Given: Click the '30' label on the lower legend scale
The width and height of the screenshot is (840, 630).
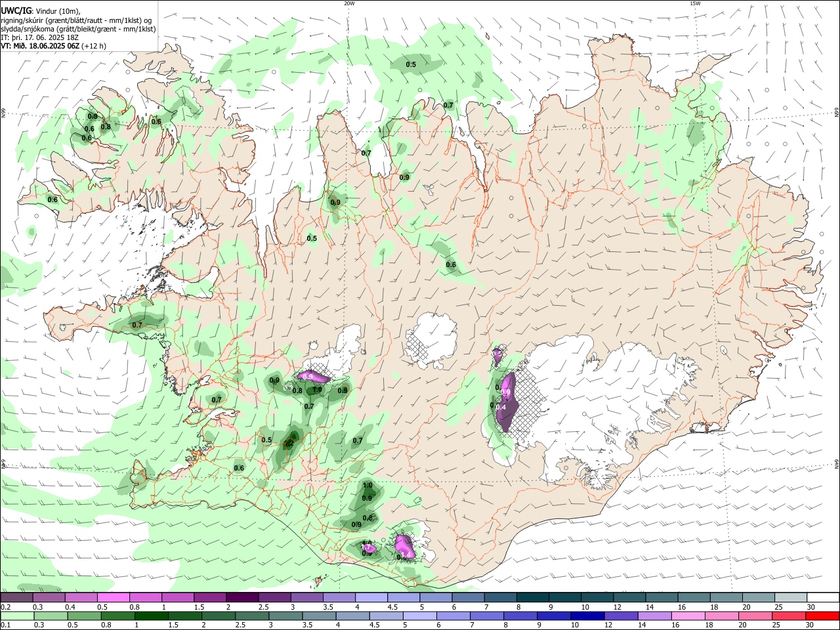Looking at the screenshot, I should (x=809, y=625).
